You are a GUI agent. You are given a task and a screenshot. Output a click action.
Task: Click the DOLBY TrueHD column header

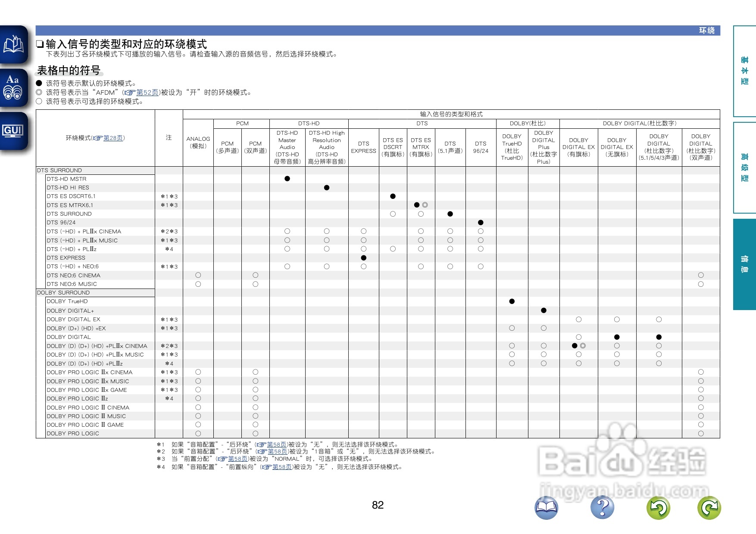512,147
